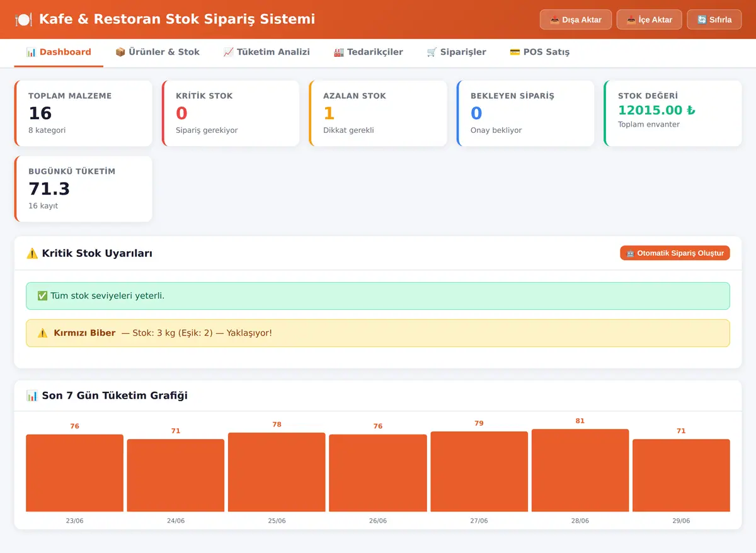Click the 24/06 date label under the chart

[176, 521]
